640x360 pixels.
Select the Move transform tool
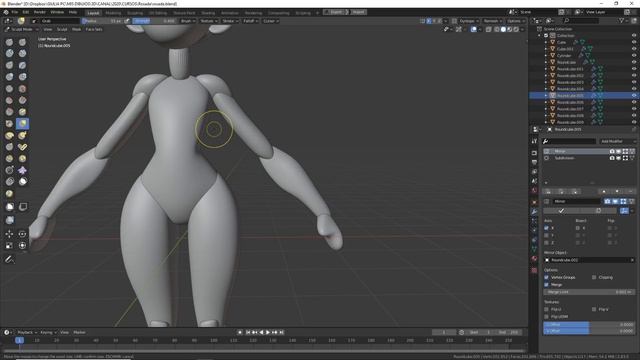pos(9,234)
